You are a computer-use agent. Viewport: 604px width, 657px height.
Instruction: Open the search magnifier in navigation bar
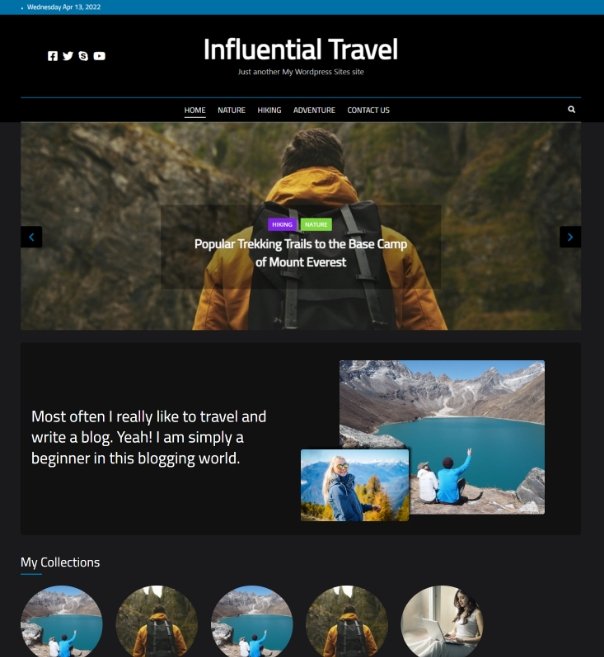click(x=571, y=109)
